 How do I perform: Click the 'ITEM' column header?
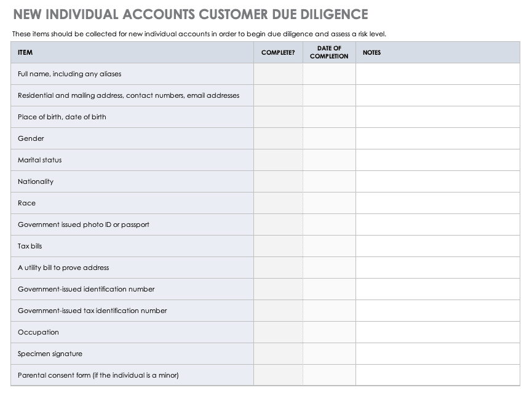point(132,52)
